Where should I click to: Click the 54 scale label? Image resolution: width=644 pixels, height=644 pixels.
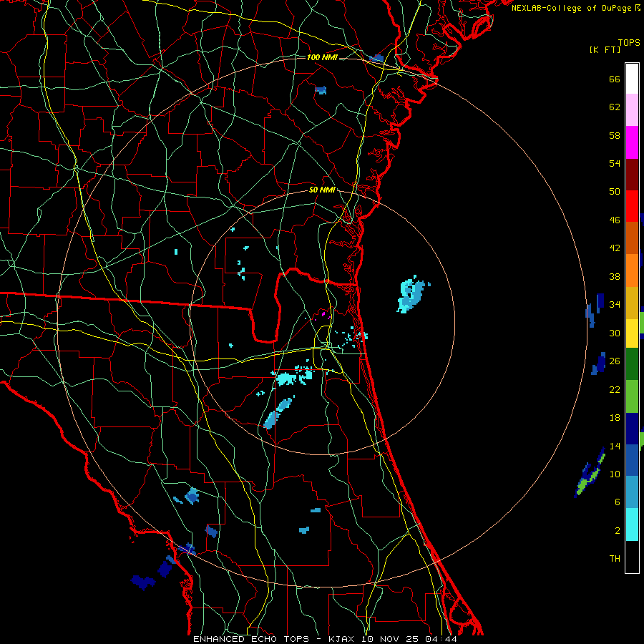[615, 163]
